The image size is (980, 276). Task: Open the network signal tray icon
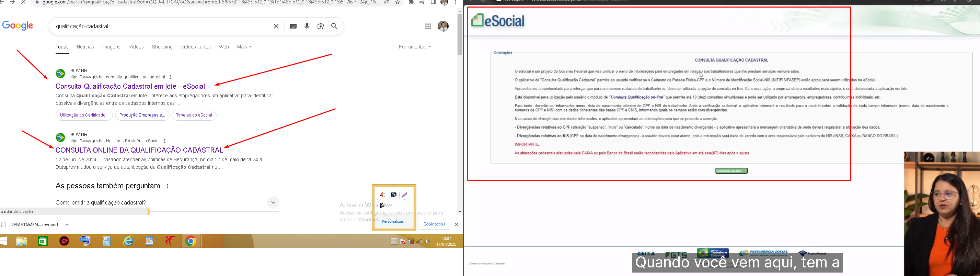tap(419, 241)
